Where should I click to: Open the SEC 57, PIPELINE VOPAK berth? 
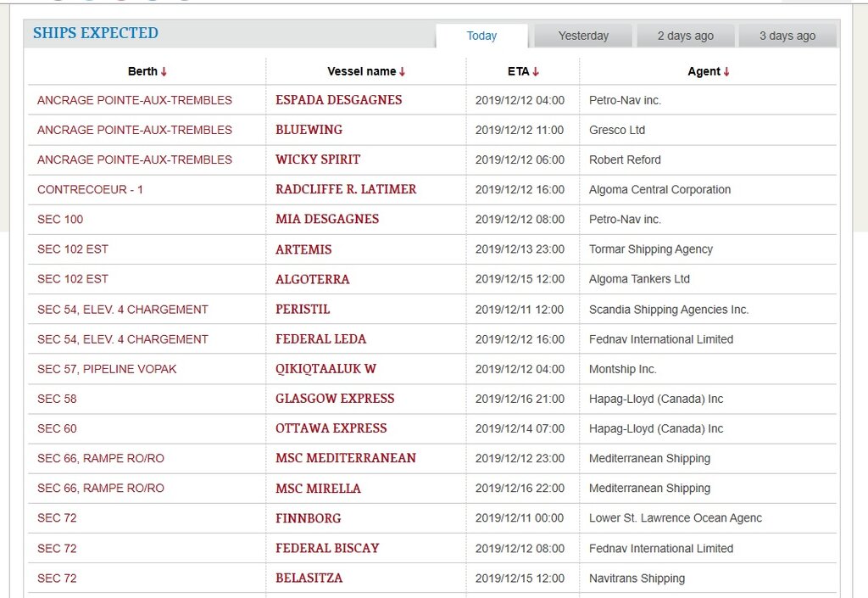point(107,369)
